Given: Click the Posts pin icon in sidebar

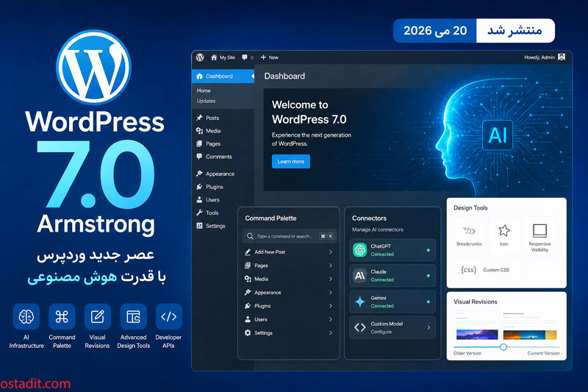Looking at the screenshot, I should [x=199, y=118].
